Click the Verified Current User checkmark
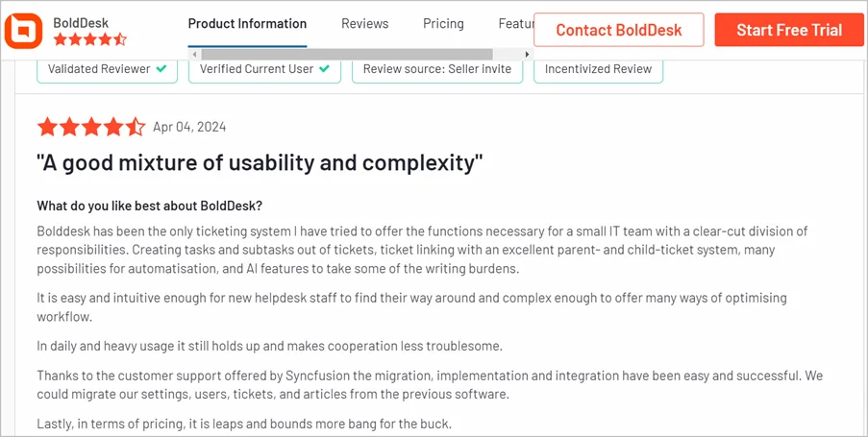This screenshot has height=437, width=868. [324, 69]
